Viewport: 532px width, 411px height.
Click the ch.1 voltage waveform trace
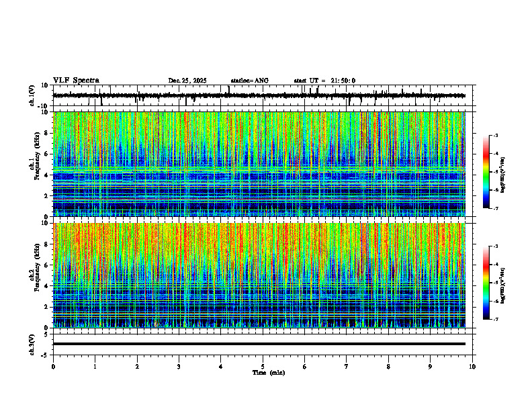(259, 95)
